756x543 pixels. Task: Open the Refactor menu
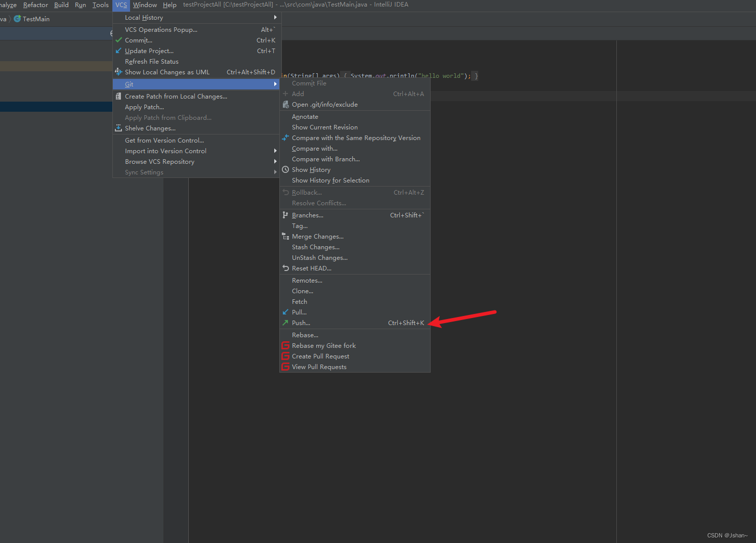coord(35,5)
